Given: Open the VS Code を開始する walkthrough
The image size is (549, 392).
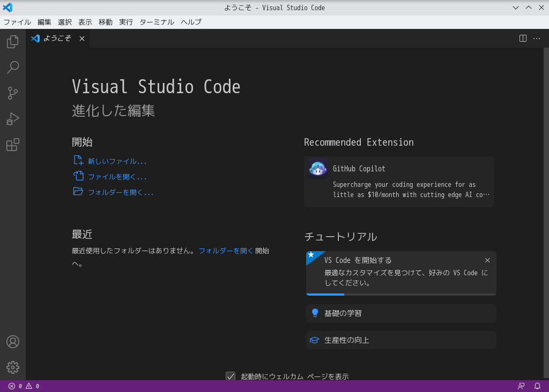Looking at the screenshot, I should coord(401,273).
